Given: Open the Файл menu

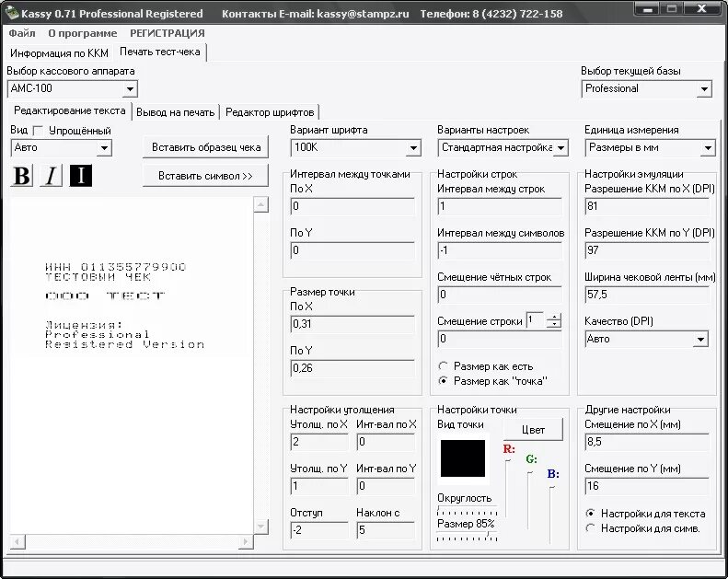Looking at the screenshot, I should point(22,33).
